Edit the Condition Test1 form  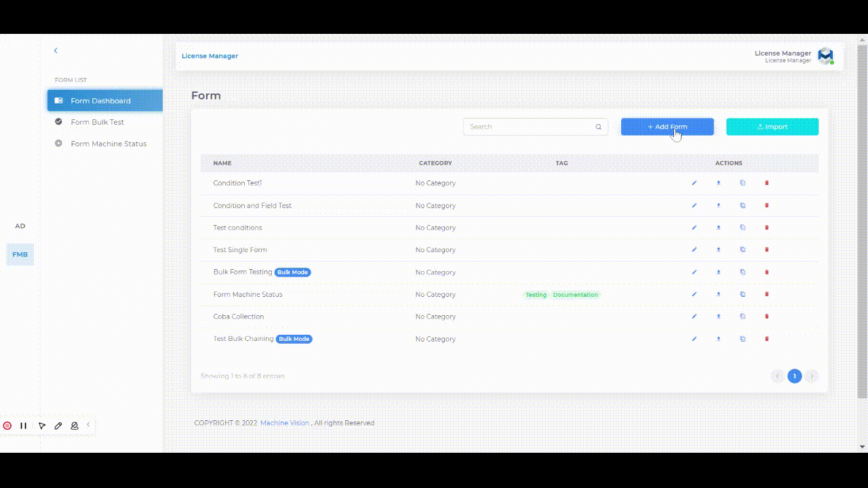(x=694, y=182)
